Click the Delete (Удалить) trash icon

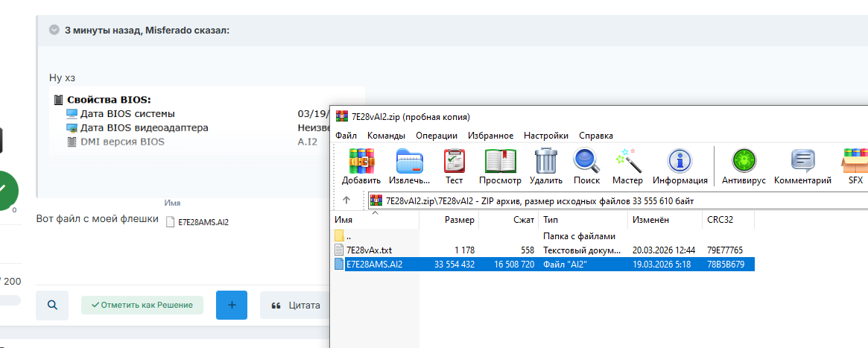(546, 161)
